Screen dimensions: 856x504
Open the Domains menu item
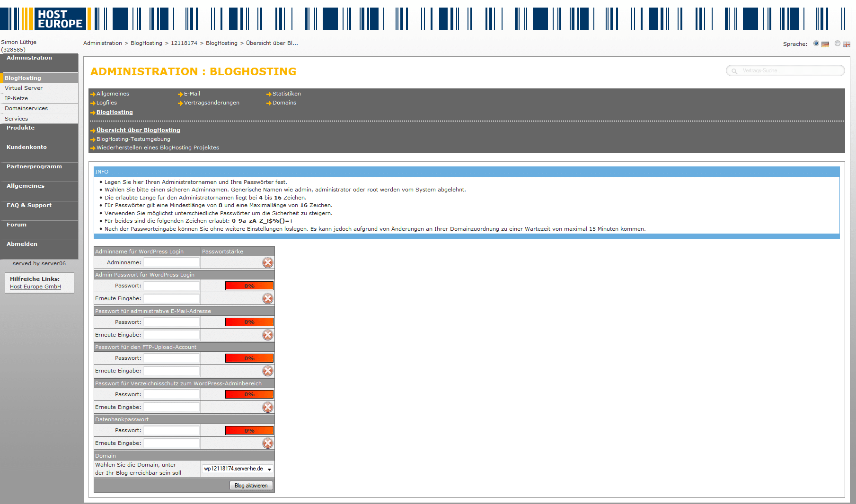pyautogui.click(x=284, y=103)
